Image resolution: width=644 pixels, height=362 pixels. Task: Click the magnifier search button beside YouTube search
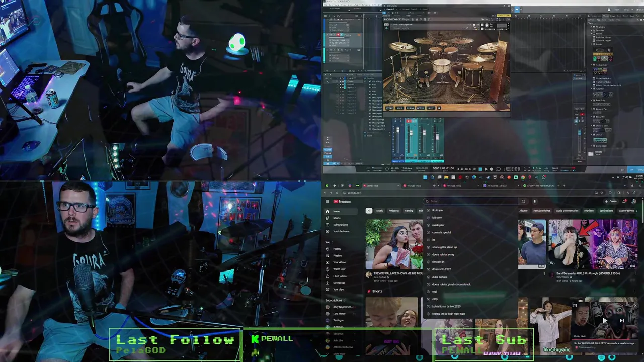point(523,201)
